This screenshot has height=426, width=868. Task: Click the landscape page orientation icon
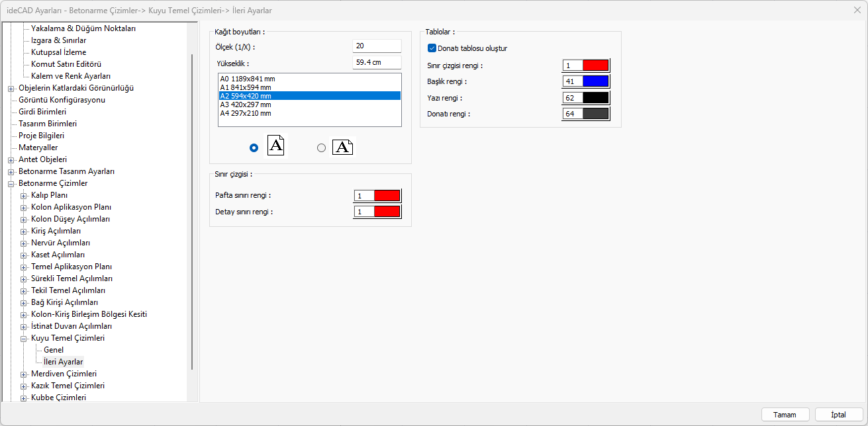tap(342, 147)
